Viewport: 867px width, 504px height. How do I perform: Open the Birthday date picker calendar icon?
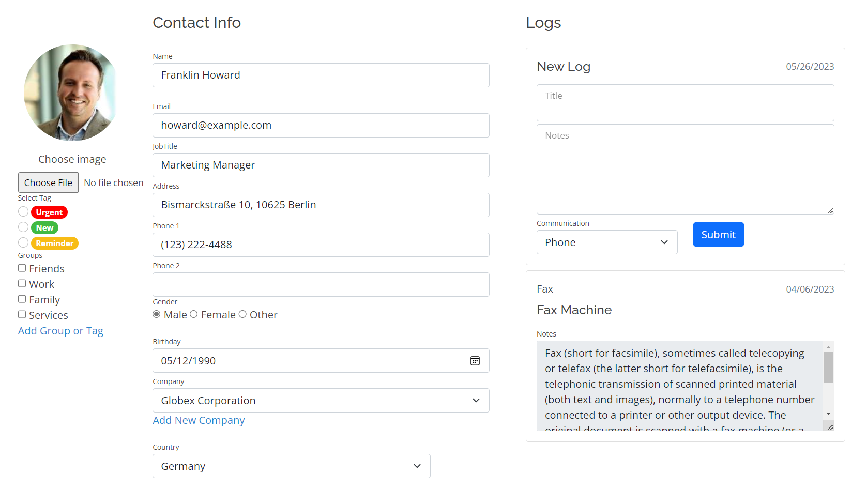coord(475,360)
